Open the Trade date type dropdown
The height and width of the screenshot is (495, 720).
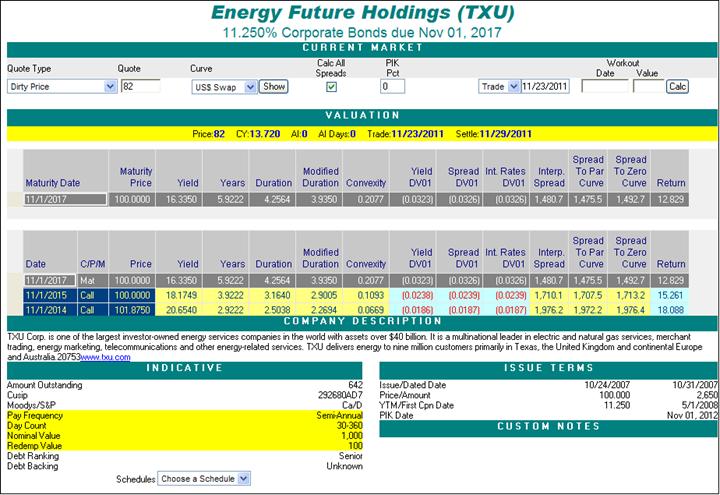tap(499, 86)
